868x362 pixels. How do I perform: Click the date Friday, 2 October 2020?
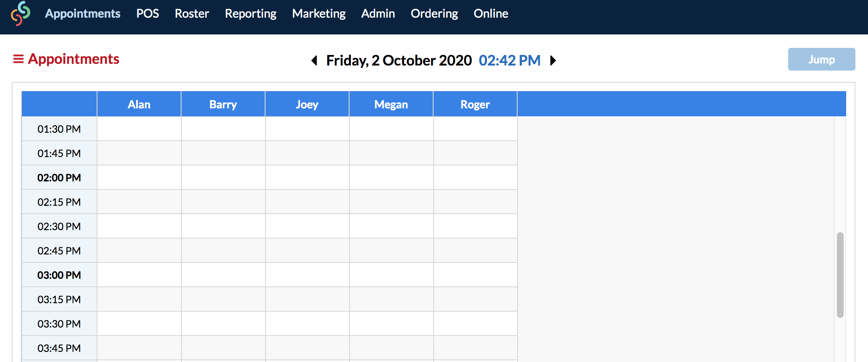[x=399, y=60]
